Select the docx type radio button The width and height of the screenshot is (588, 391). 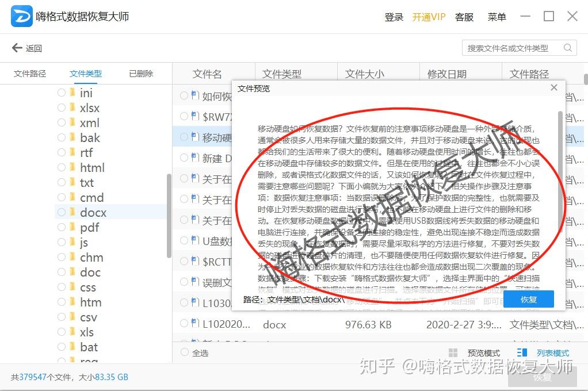click(x=62, y=212)
